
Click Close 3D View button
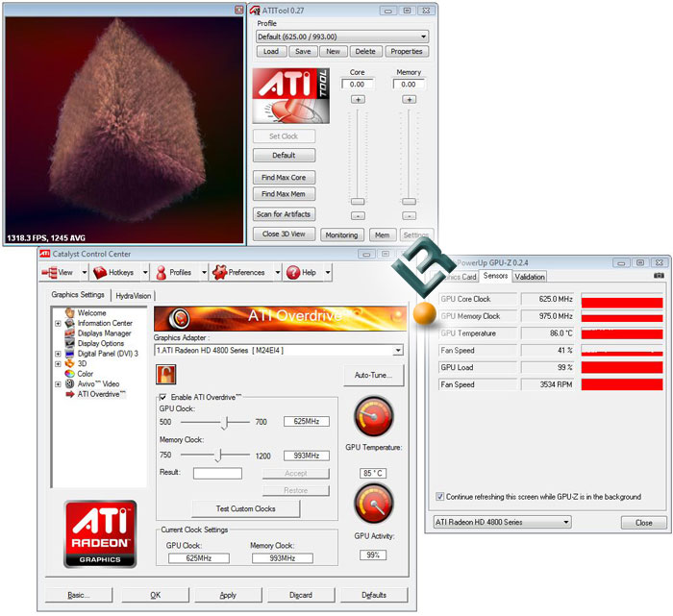click(284, 234)
